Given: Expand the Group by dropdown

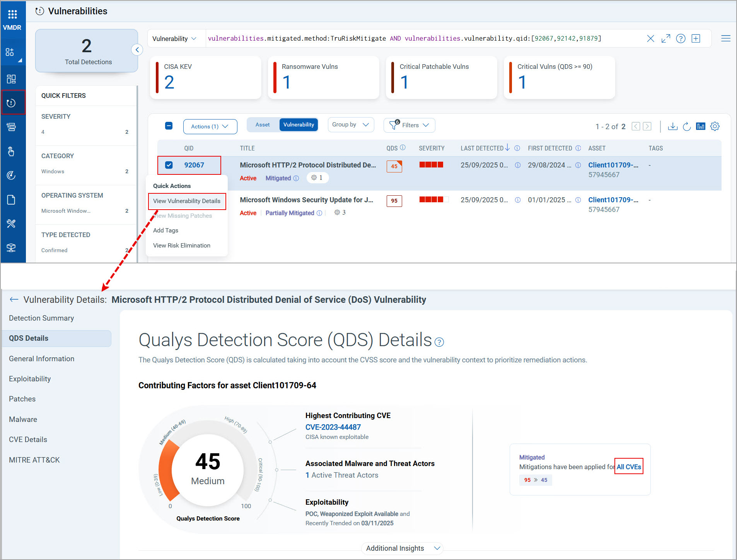Looking at the screenshot, I should (x=350, y=125).
